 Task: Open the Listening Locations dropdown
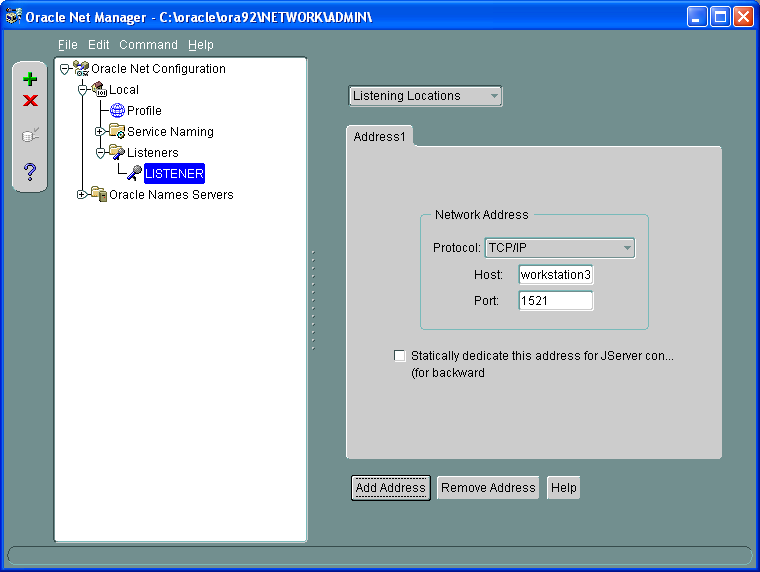pos(425,96)
